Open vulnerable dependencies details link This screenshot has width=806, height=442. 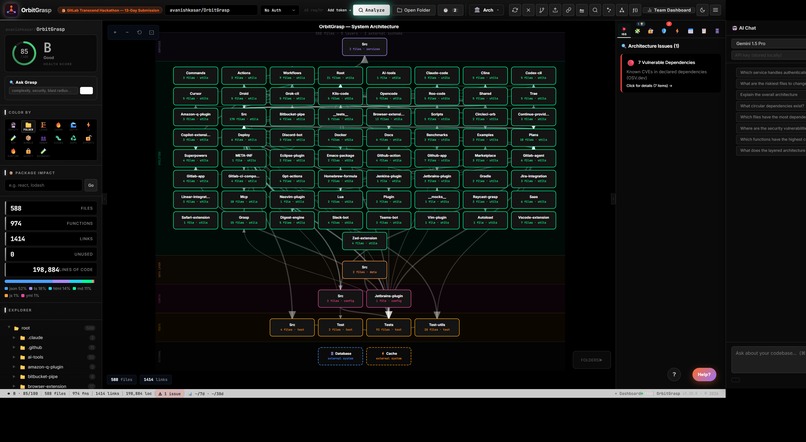coord(649,86)
